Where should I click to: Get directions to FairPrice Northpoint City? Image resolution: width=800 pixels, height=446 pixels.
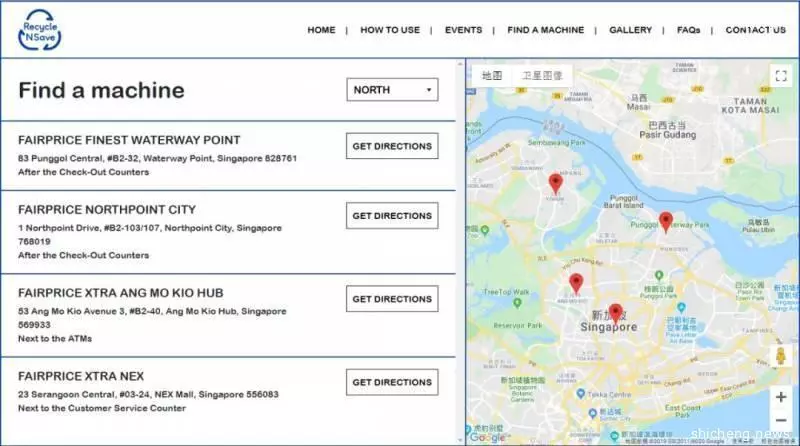(x=392, y=216)
